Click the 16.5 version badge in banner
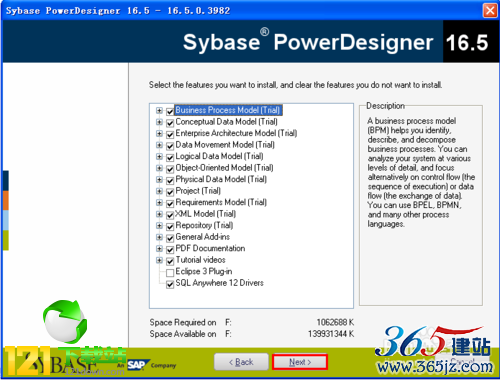The width and height of the screenshot is (500, 380). coord(467,42)
